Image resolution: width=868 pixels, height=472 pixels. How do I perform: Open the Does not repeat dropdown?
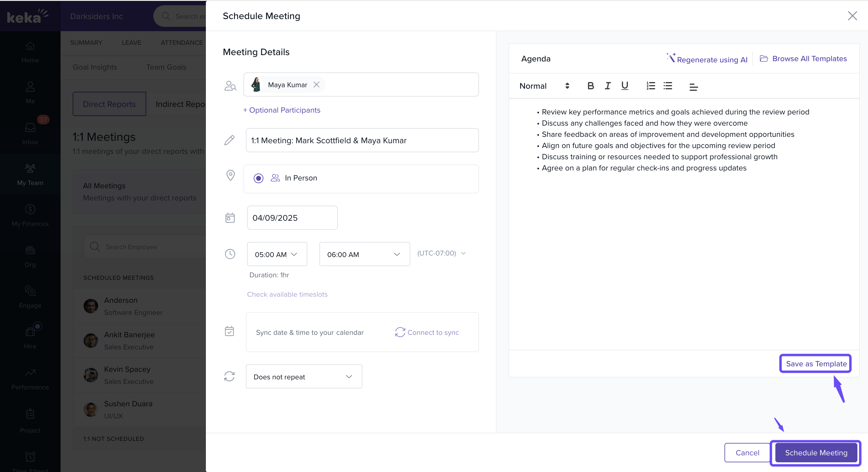point(304,377)
